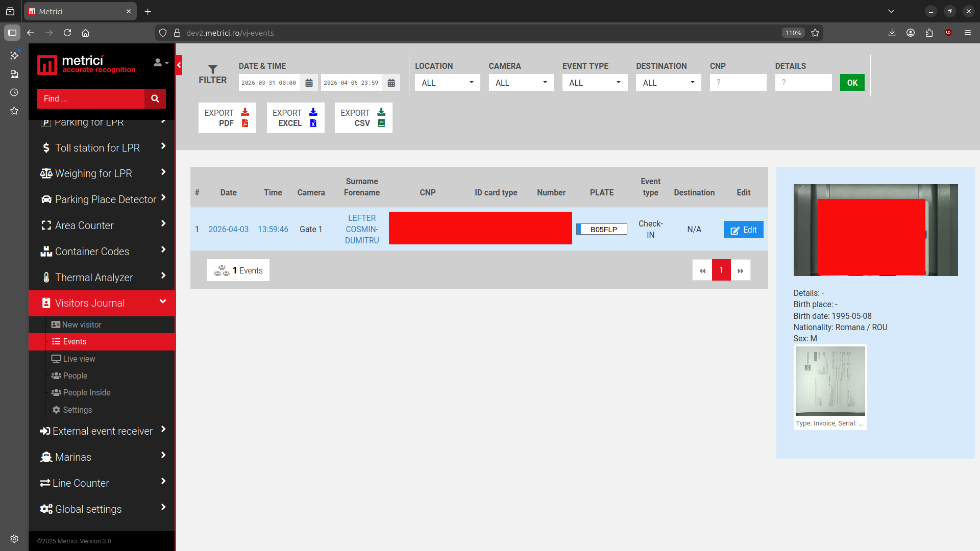Image resolution: width=980 pixels, height=551 pixels.
Task: Expand Parking Place Detector menu
Action: [102, 199]
